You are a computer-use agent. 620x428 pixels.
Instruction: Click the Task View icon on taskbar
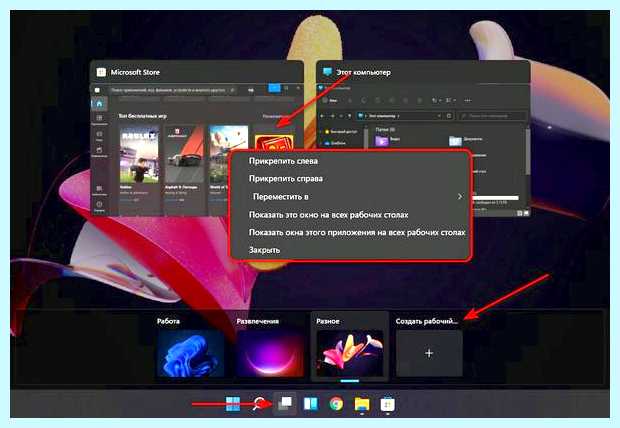(285, 404)
